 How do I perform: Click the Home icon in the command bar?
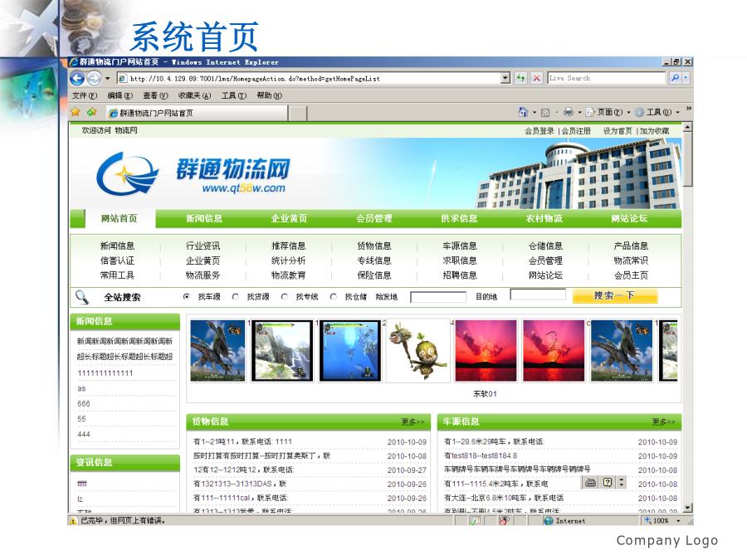(523, 112)
